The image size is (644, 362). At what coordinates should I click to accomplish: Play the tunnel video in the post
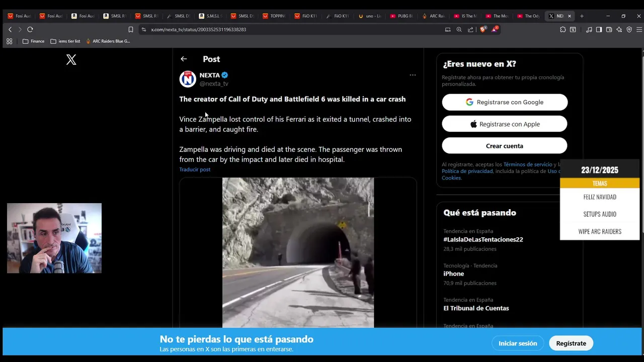coord(298,252)
